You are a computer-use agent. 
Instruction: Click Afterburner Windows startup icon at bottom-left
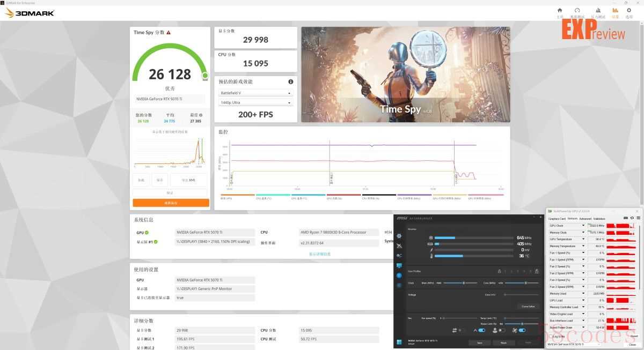(399, 342)
